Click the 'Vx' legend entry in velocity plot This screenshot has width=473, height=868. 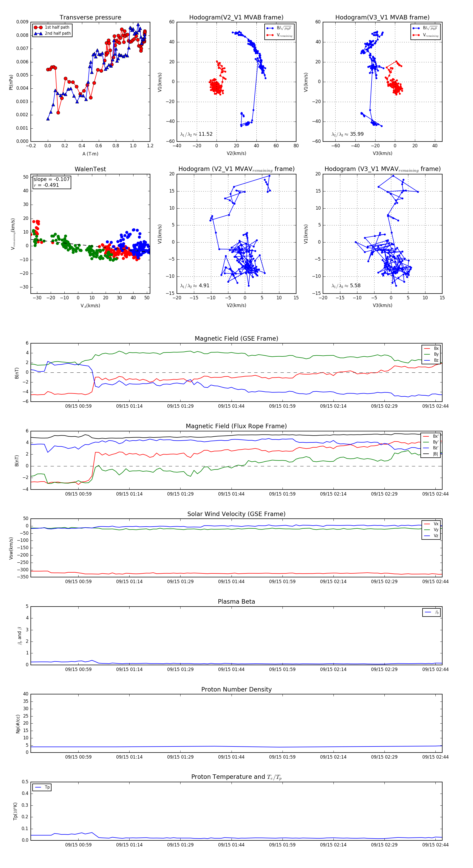tap(431, 524)
